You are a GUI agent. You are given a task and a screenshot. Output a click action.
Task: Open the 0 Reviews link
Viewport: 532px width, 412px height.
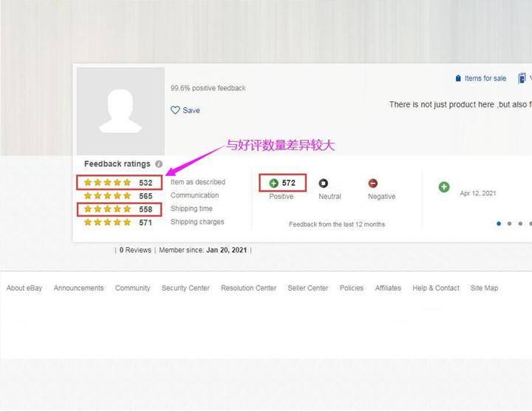[135, 250]
